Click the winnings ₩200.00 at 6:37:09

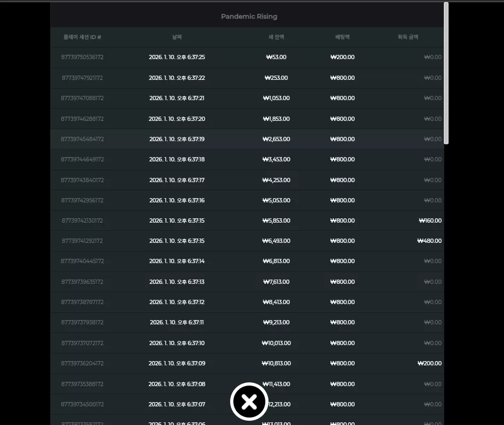[429, 363]
